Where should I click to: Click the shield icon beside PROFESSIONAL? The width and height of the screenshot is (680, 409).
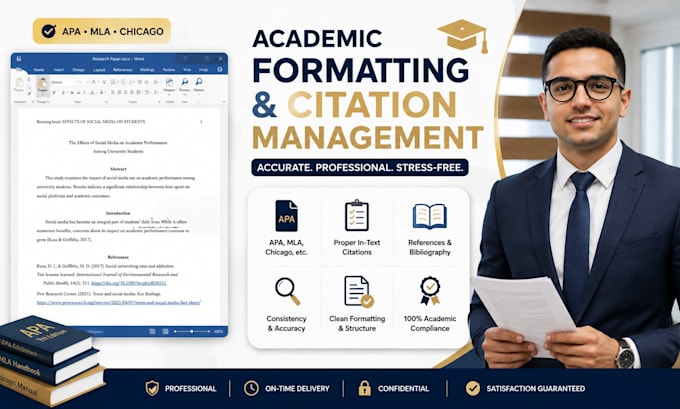pyautogui.click(x=152, y=388)
